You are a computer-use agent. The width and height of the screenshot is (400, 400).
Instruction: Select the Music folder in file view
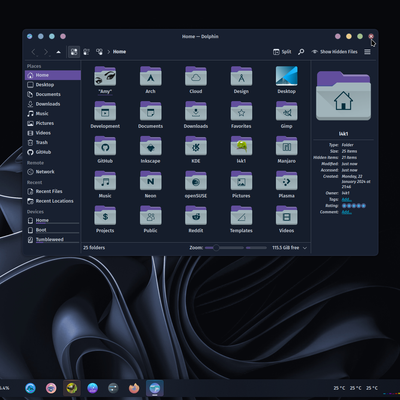coord(105,184)
